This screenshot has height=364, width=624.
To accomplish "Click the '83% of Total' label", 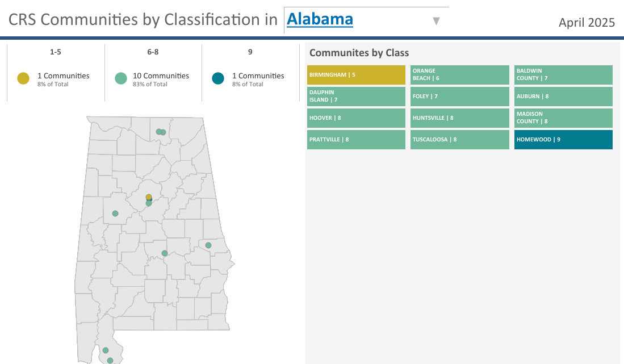I will [150, 85].
